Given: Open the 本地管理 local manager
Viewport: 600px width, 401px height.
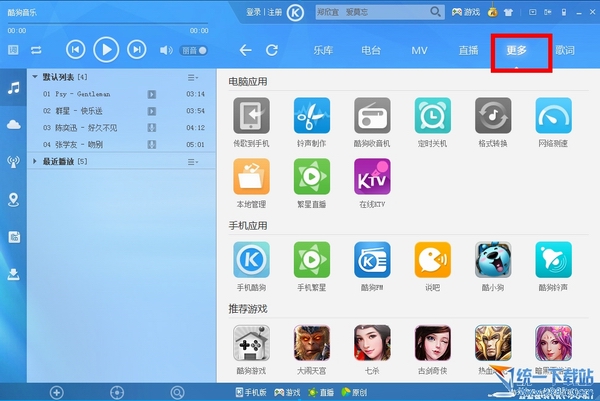Looking at the screenshot, I should [x=251, y=176].
